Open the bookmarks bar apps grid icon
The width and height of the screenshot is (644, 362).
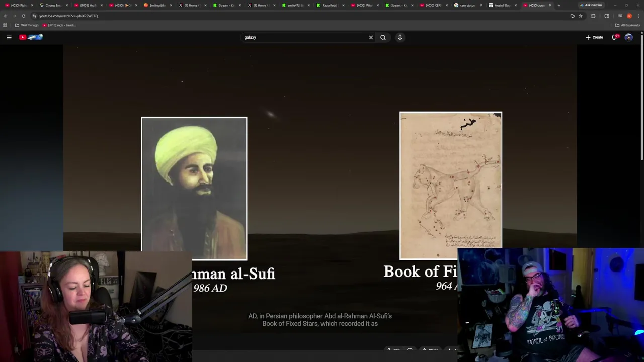pos(6,25)
